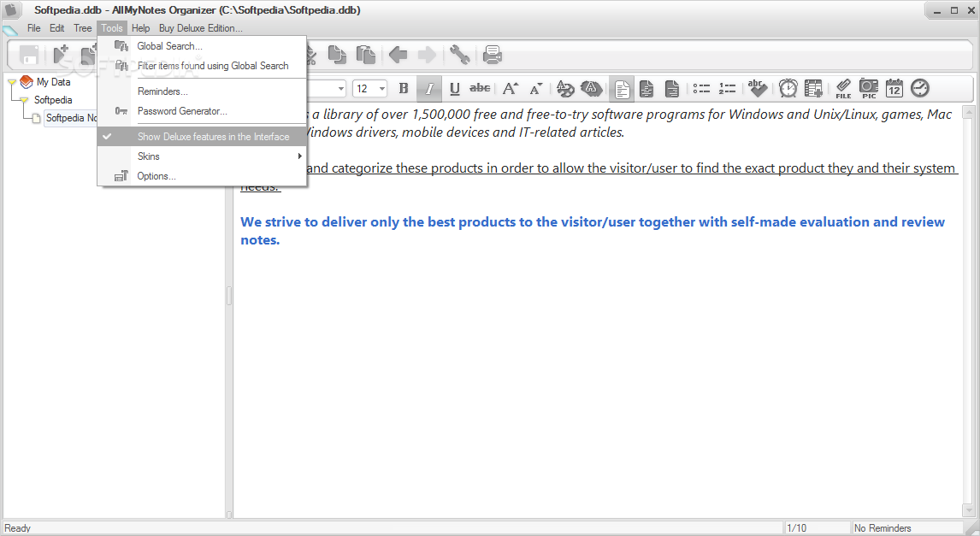
Task: Toggle numbered list
Action: tap(727, 89)
